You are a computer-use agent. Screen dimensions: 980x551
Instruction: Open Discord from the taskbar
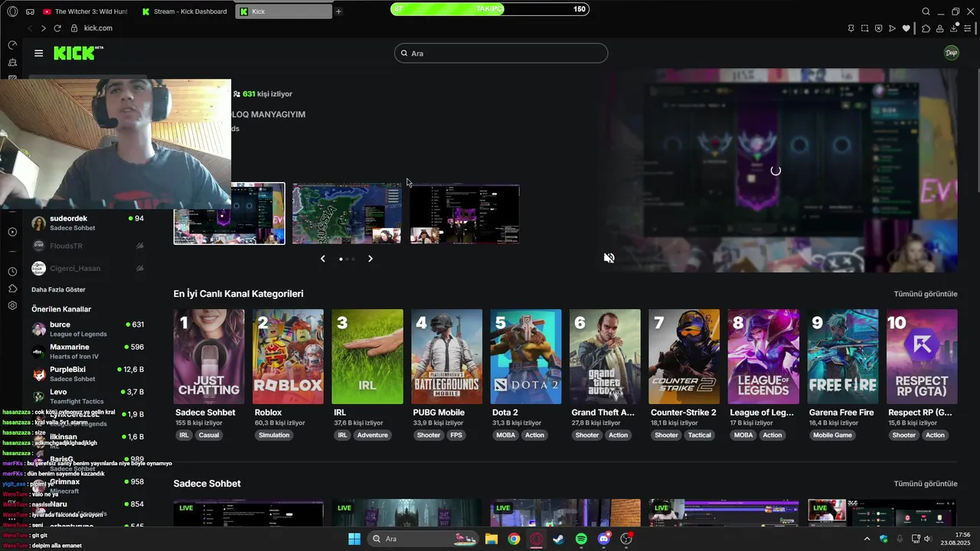[604, 539]
